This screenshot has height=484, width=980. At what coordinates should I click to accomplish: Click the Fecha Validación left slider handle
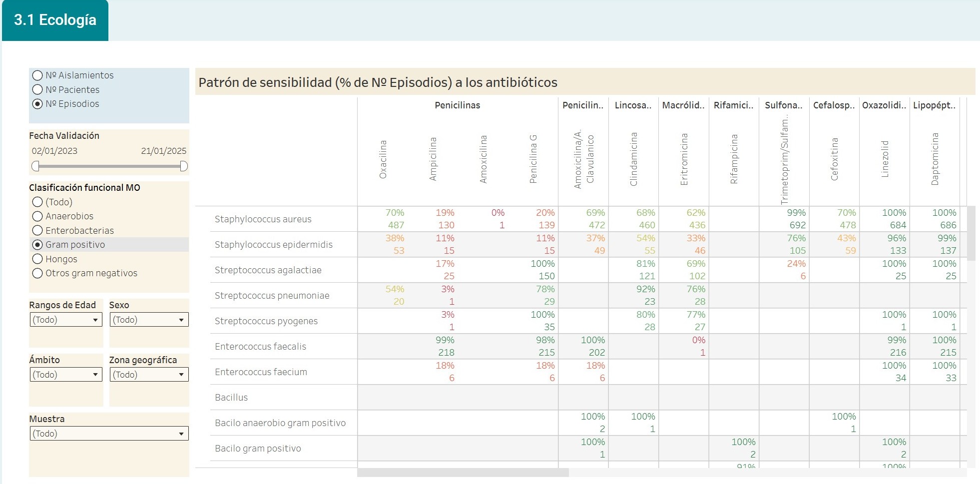[35, 166]
